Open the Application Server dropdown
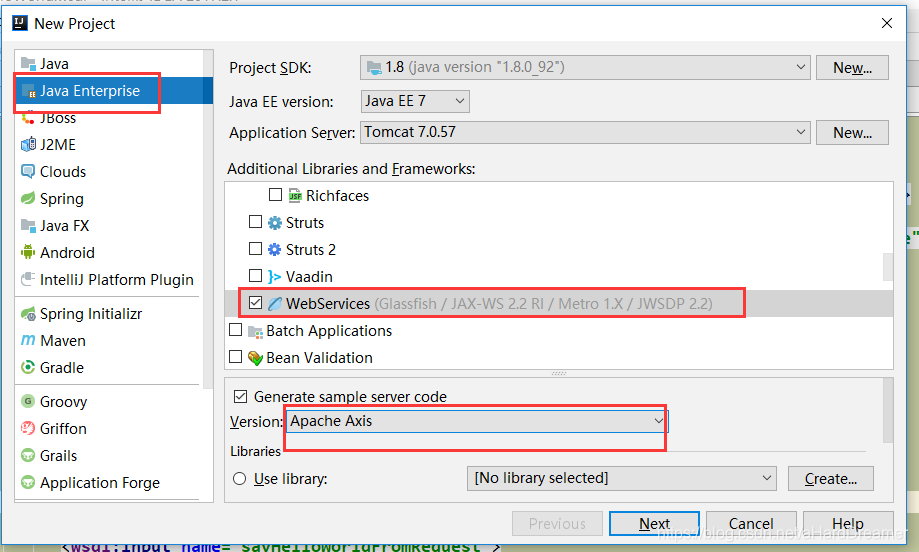This screenshot has height=552, width=919. 585,132
